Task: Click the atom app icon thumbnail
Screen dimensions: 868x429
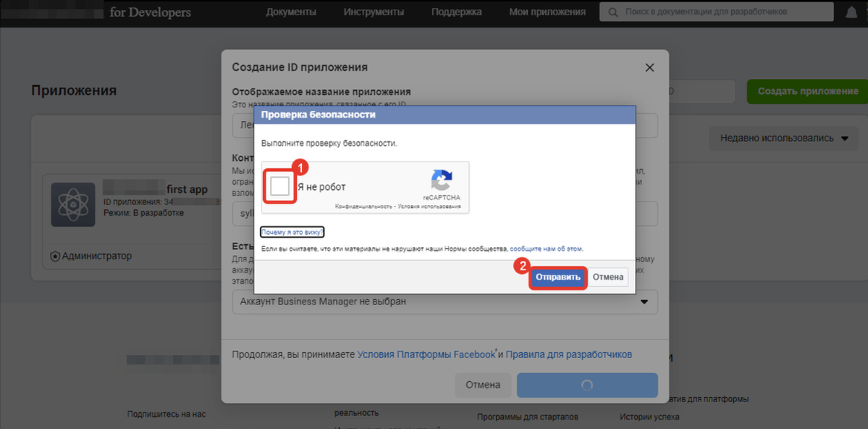Action: (73, 205)
